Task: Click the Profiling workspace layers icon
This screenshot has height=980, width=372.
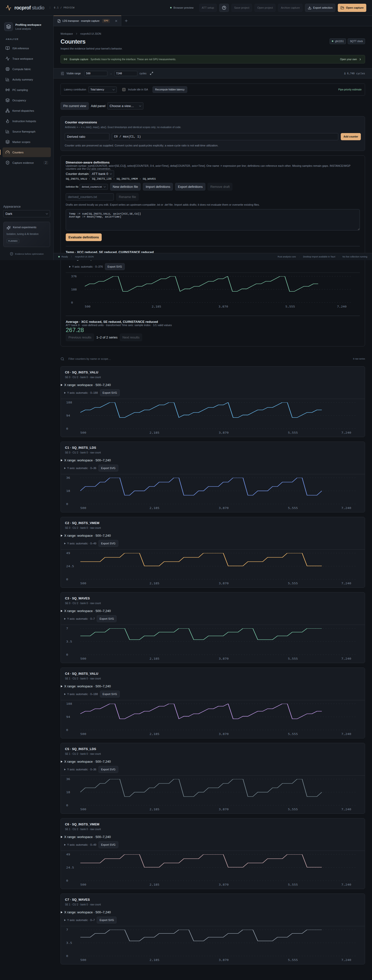Action: (x=8, y=27)
